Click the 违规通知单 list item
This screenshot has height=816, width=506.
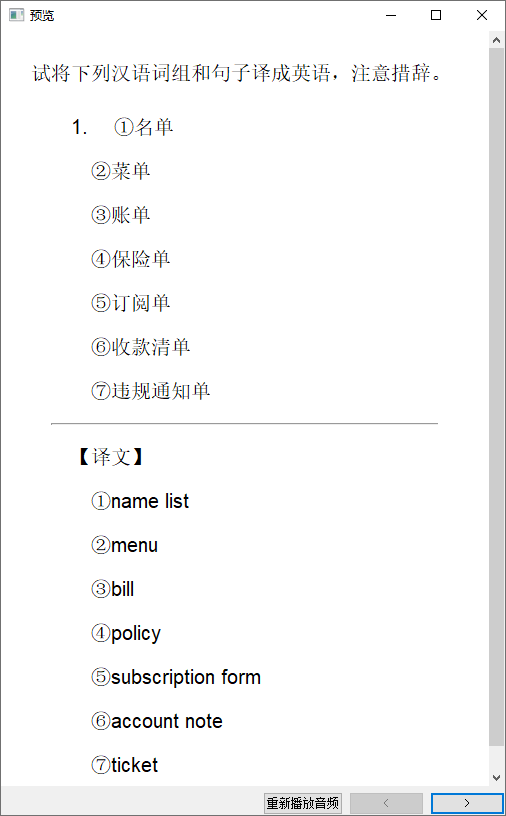point(150,391)
